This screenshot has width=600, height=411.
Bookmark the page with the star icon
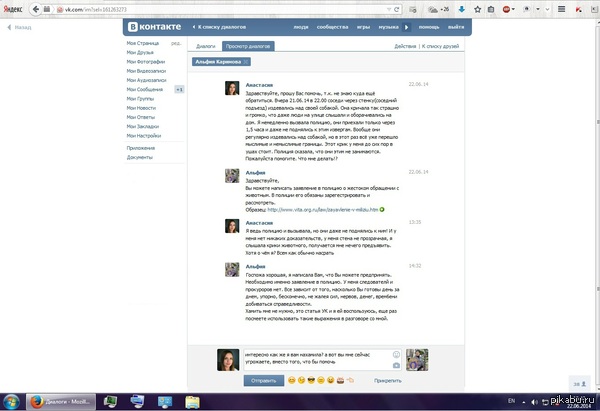(478, 9)
